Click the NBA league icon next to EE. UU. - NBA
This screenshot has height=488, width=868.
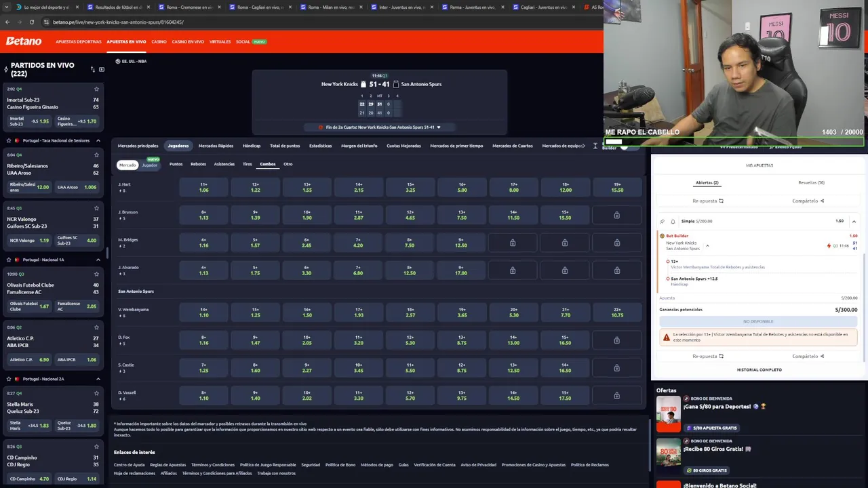(x=117, y=61)
